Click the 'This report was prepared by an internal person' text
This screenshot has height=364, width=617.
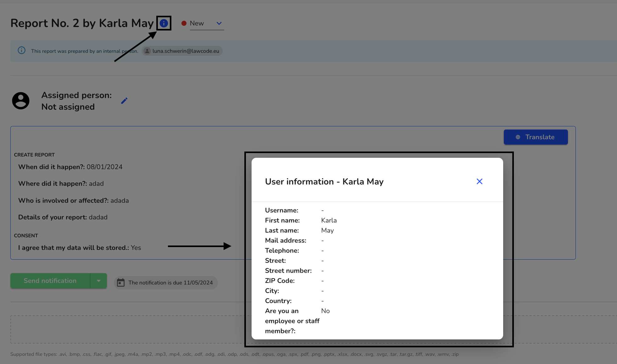coord(85,51)
